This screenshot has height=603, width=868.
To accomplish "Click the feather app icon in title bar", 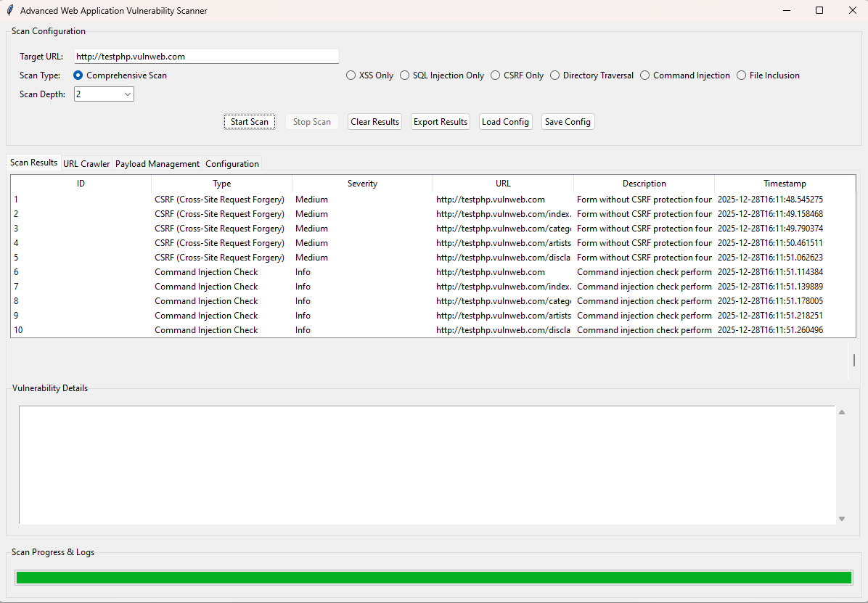I will [10, 11].
